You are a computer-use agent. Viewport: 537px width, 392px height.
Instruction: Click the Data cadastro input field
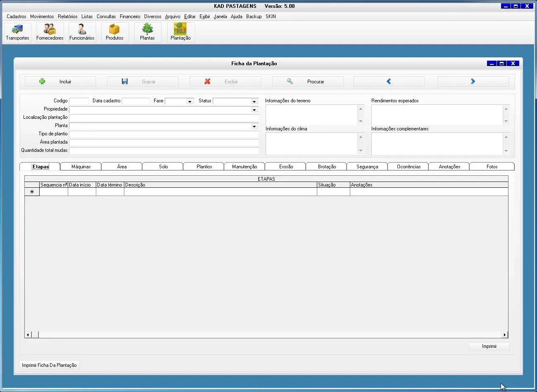pos(136,101)
